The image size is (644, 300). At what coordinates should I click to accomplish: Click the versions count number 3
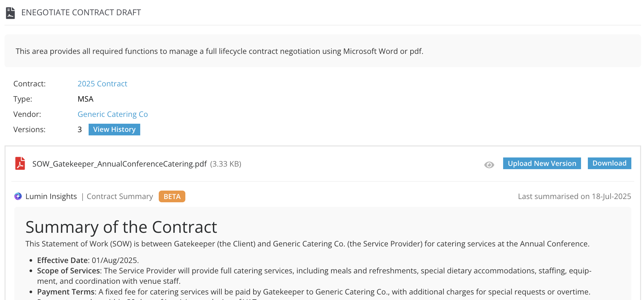80,130
